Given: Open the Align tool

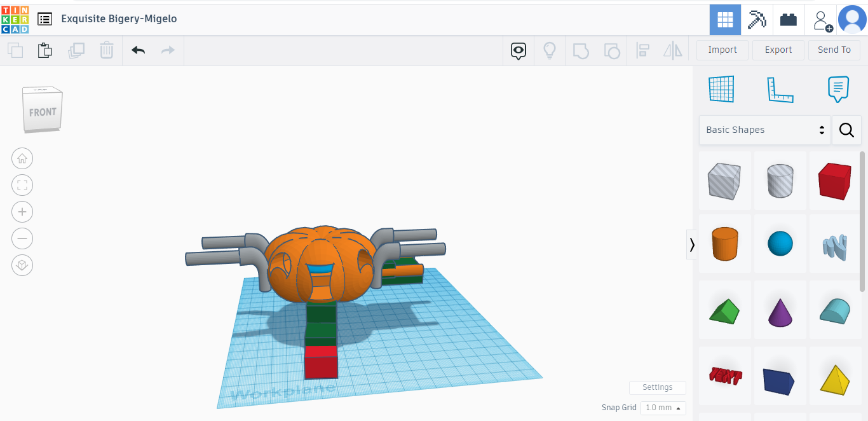Looking at the screenshot, I should (x=642, y=50).
